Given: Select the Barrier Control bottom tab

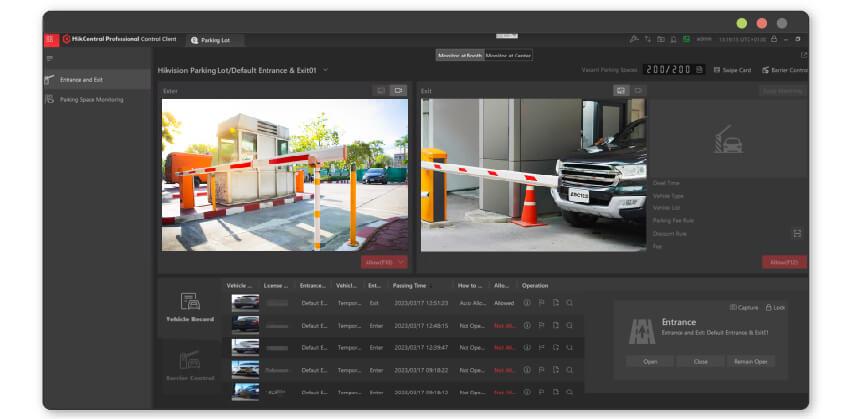Looking at the screenshot, I should [190, 367].
